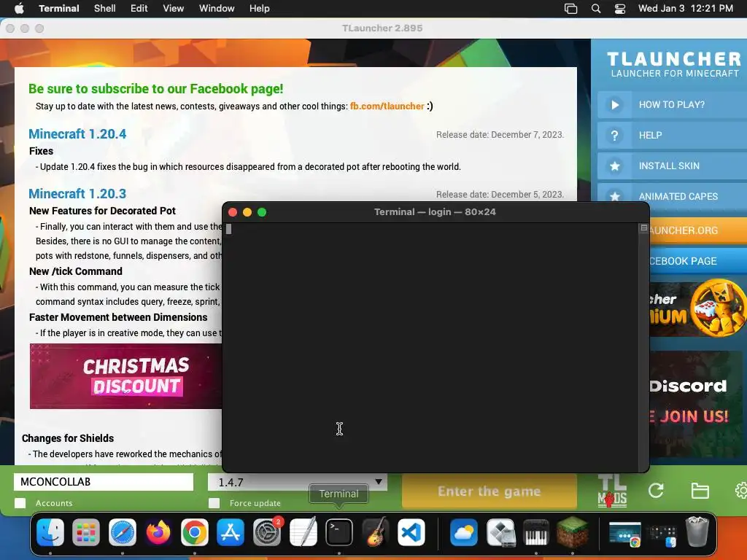The height and width of the screenshot is (560, 747).
Task: Click the question mark icon beside Help
Action: (615, 136)
